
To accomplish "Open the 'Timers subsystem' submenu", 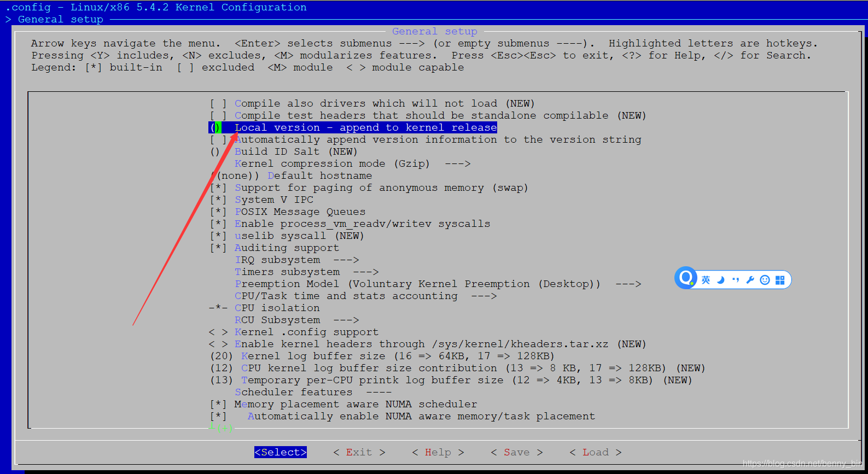I will (x=307, y=272).
